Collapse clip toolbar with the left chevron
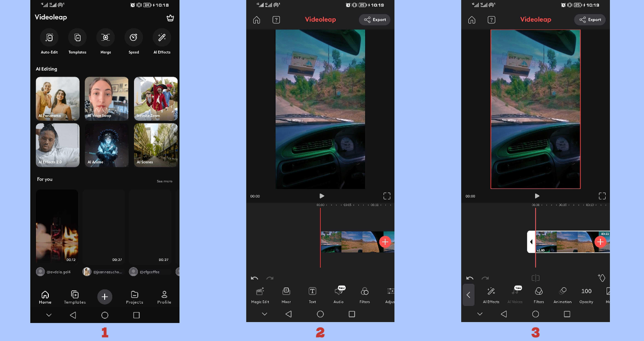The height and width of the screenshot is (341, 644). tap(468, 295)
